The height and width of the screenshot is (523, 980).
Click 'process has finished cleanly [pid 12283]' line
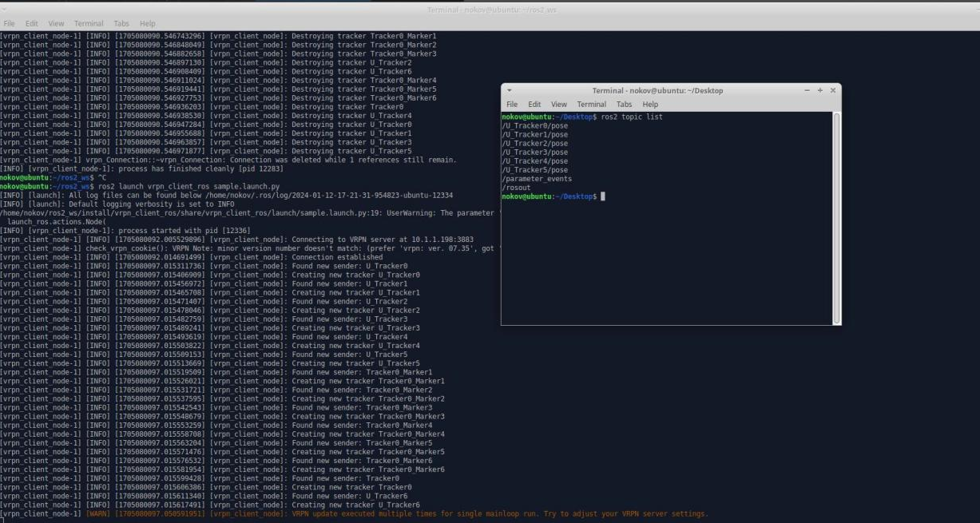click(141, 168)
